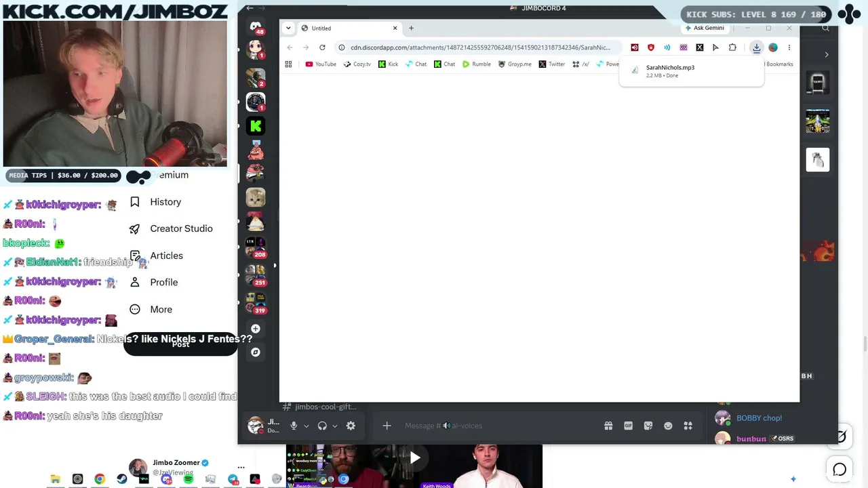Screen dimensions: 868x488
Task: Click Ask Gemini button
Action: [x=705, y=28]
